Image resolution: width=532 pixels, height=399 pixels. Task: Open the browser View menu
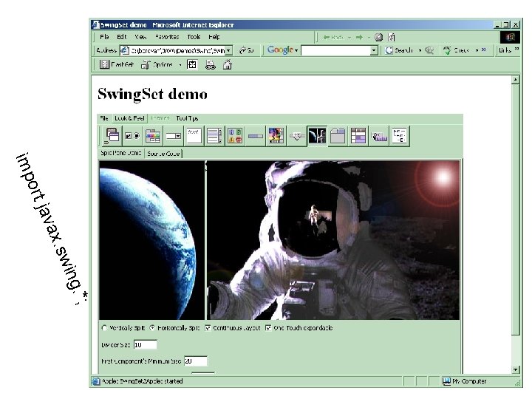click(x=140, y=37)
